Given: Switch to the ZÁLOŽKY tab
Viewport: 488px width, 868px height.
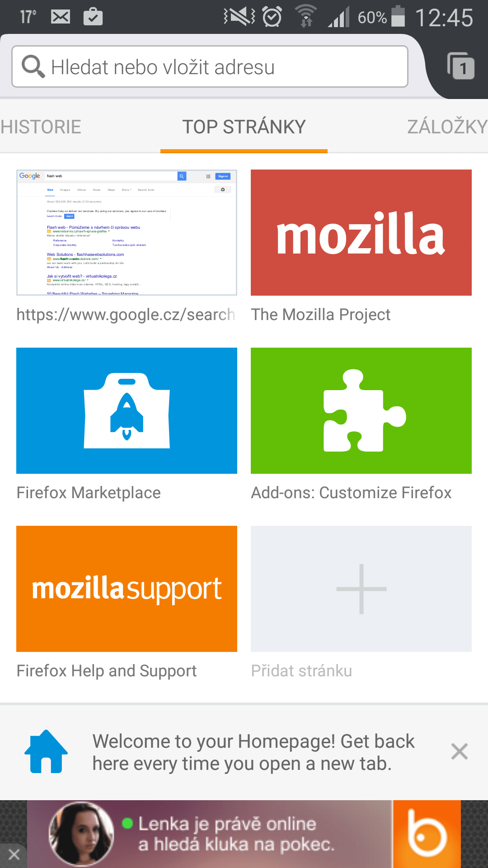Looking at the screenshot, I should tap(447, 127).
